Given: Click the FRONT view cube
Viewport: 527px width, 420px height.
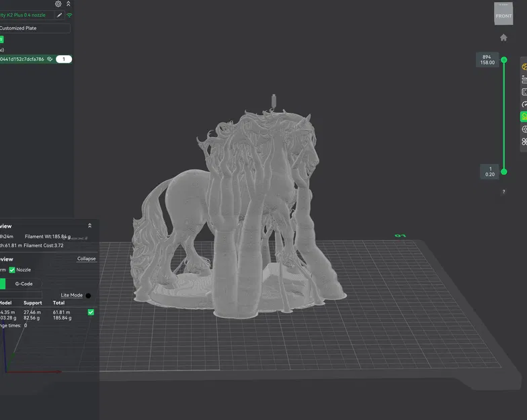Looking at the screenshot, I should coord(503,13).
